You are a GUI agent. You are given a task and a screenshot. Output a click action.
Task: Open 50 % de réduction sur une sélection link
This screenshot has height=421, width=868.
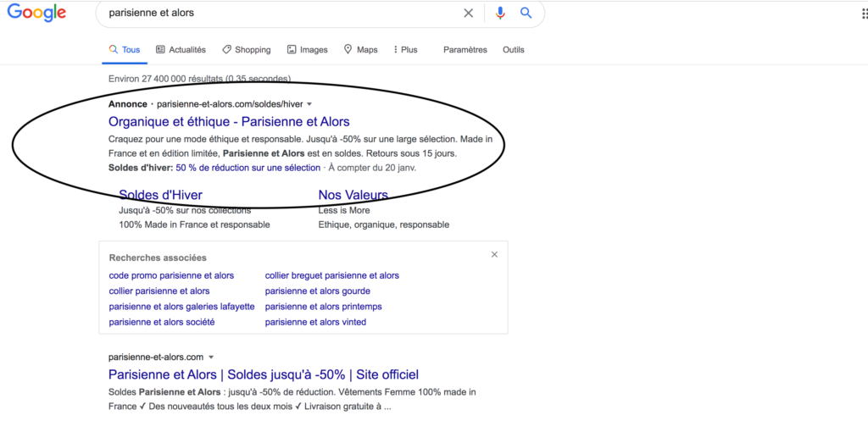pyautogui.click(x=248, y=168)
